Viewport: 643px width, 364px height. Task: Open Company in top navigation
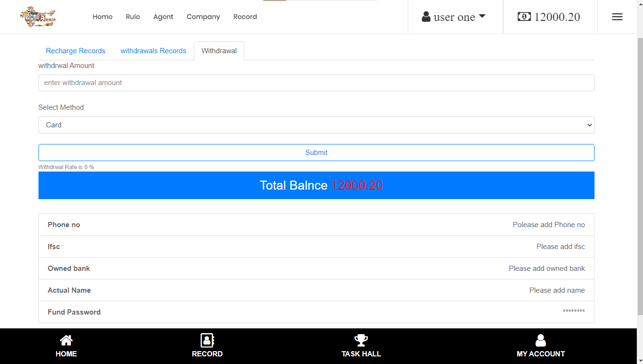(x=203, y=17)
